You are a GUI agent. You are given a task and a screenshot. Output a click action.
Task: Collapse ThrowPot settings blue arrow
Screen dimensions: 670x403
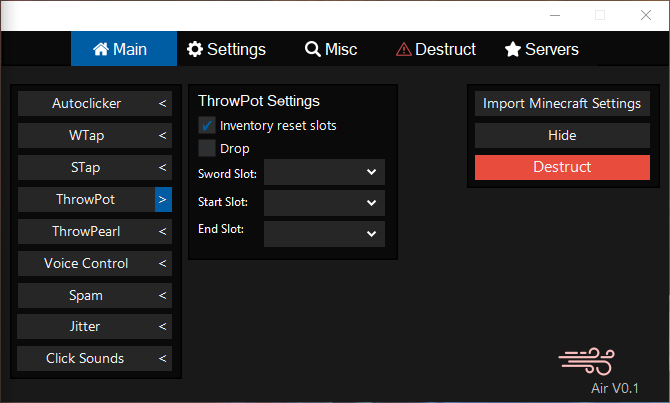(x=163, y=200)
